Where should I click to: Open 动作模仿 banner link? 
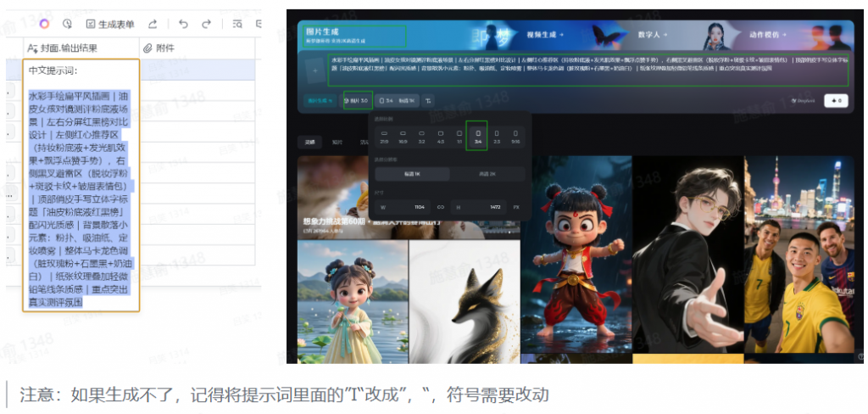[768, 35]
